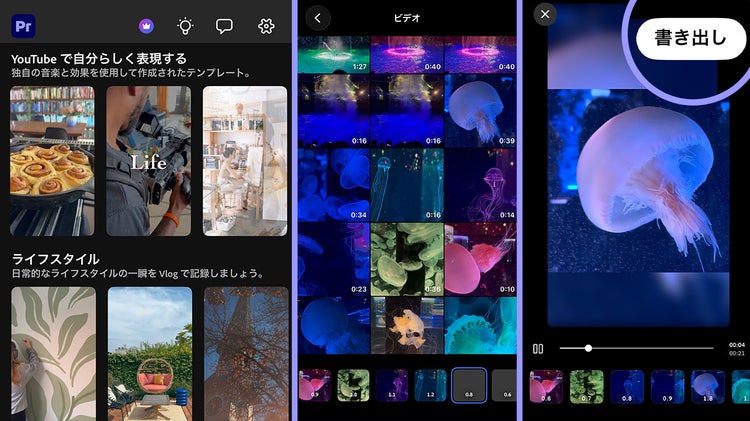Click the 00:04 elapsed time label
This screenshot has width=750, height=421.
737,344
